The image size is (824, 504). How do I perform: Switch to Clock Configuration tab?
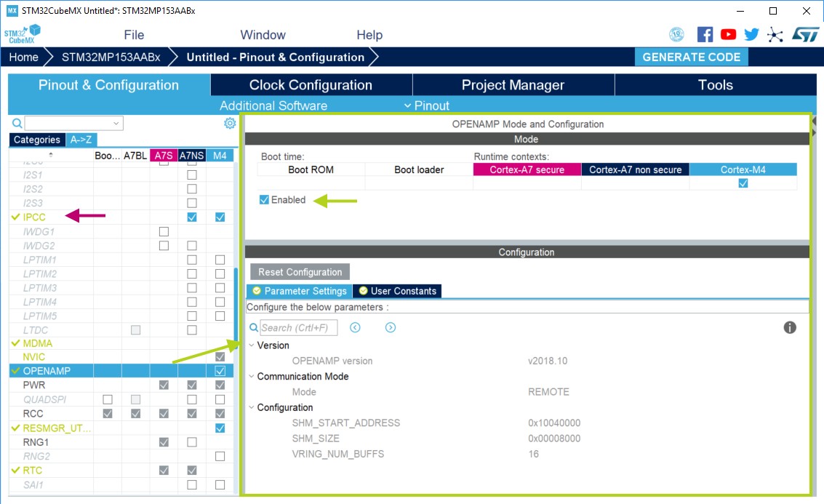pyautogui.click(x=311, y=84)
